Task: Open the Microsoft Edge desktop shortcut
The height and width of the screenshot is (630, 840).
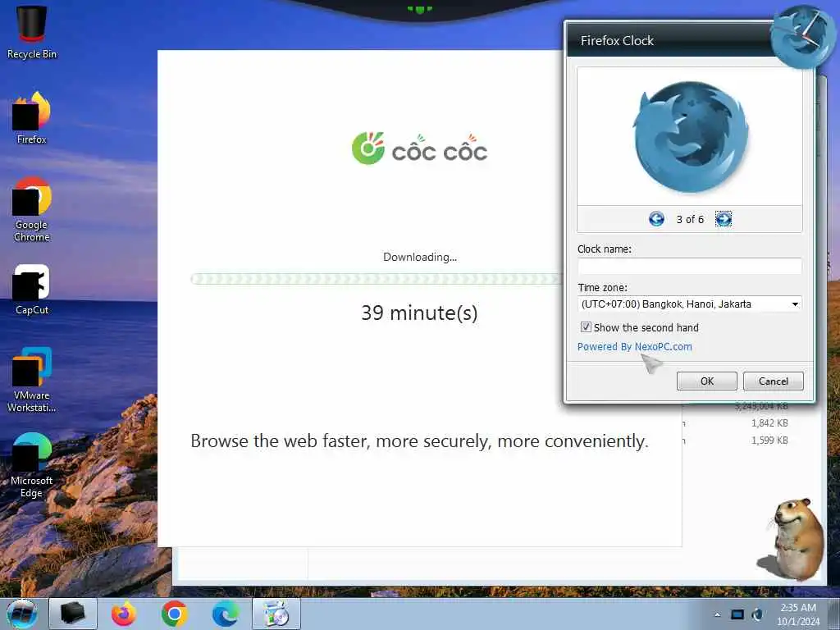Action: [x=32, y=465]
